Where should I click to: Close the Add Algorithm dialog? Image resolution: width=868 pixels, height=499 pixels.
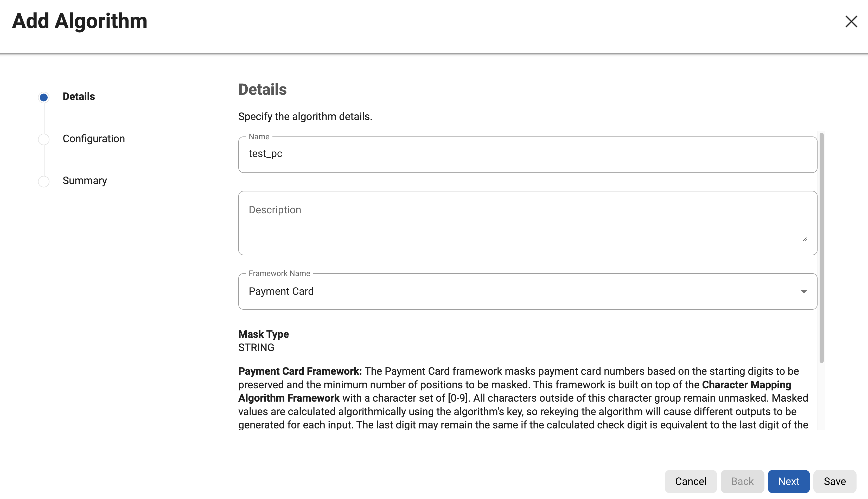point(851,22)
